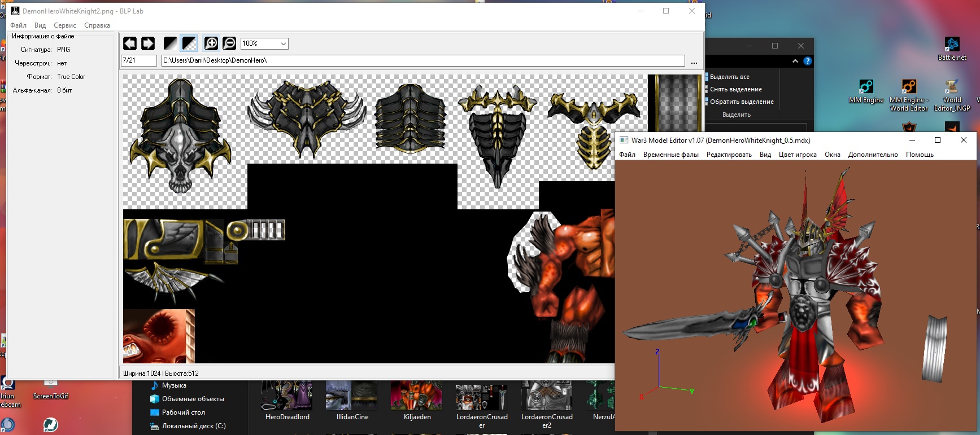Screen dimensions: 980x435
Task: Select the MM Engine - World Editor desktop icon
Action: 909,95
